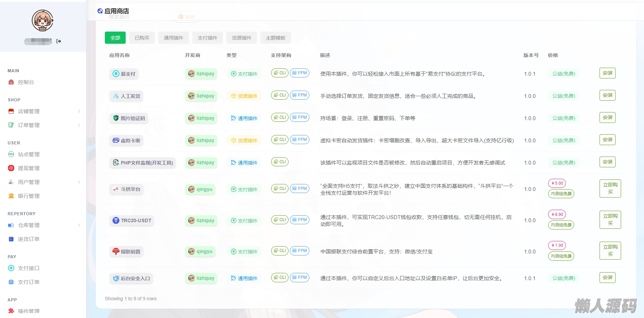
Task: Click the user avatar image at top
Action: pyautogui.click(x=43, y=20)
